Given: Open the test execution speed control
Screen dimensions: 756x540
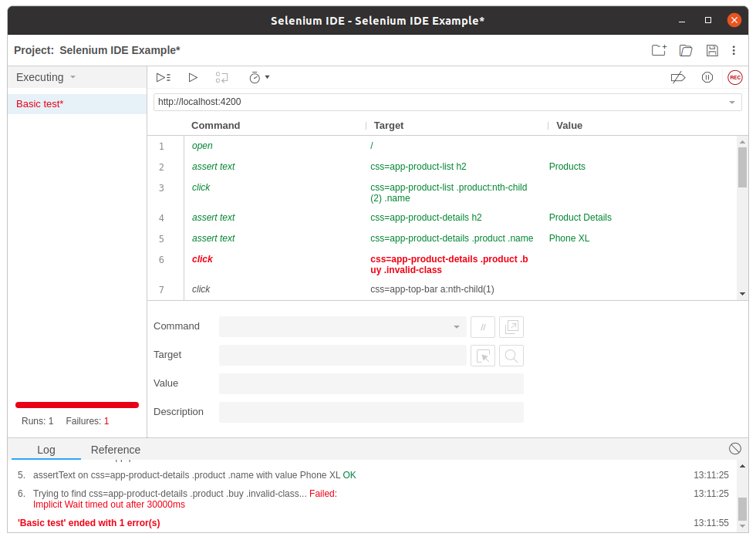Looking at the screenshot, I should click(258, 77).
